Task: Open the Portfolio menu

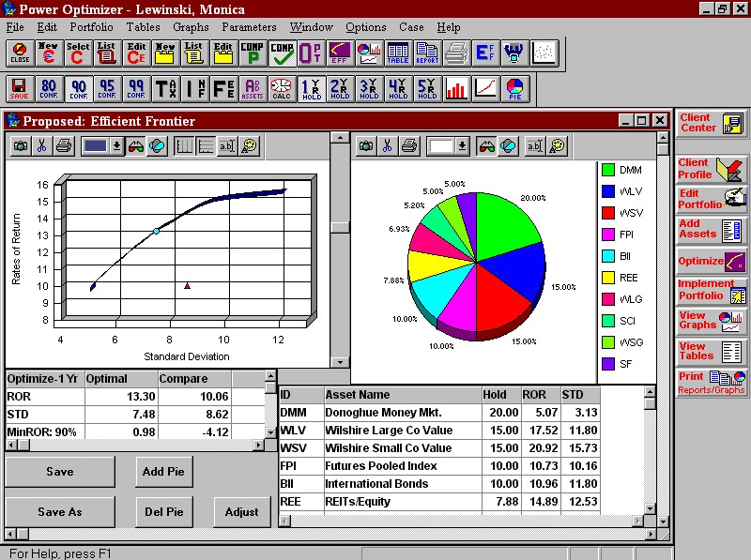Action: (90, 27)
